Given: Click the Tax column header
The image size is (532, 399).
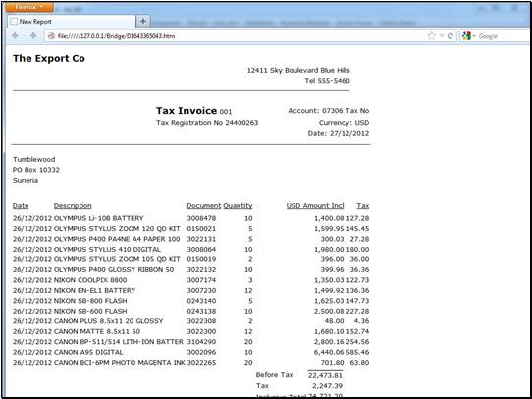Looking at the screenshot, I should 363,206.
